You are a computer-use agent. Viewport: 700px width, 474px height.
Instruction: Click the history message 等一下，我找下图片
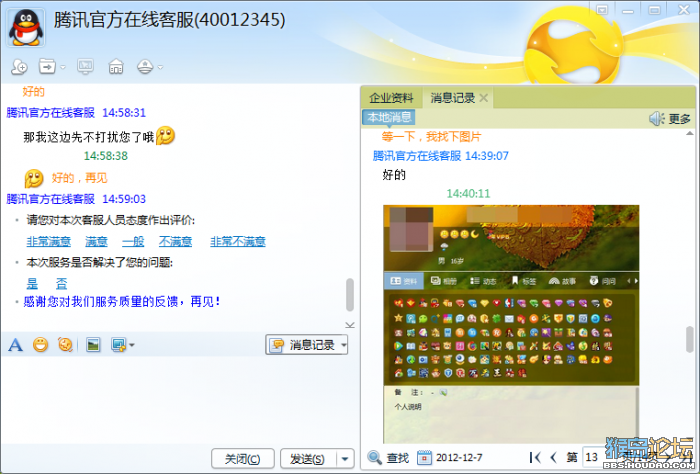(431, 137)
